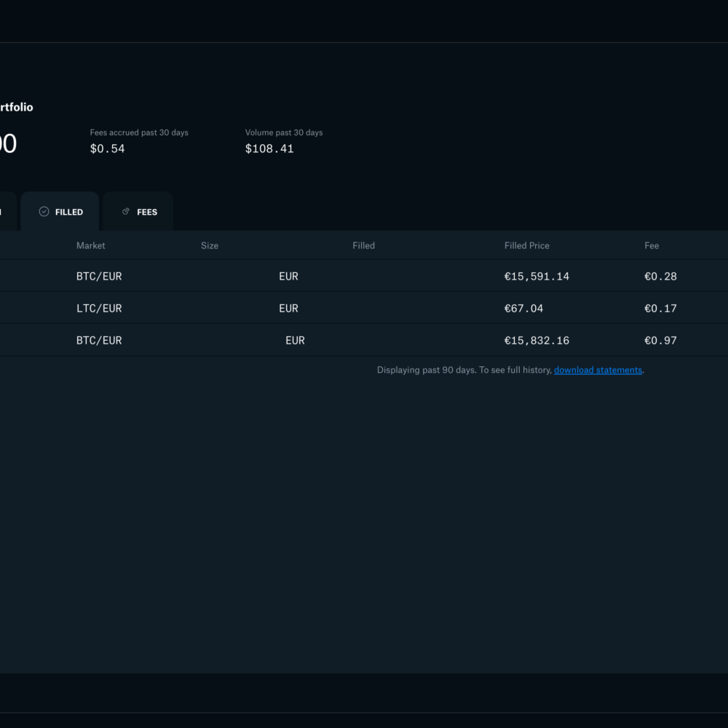Click the Size column header

[x=210, y=246]
